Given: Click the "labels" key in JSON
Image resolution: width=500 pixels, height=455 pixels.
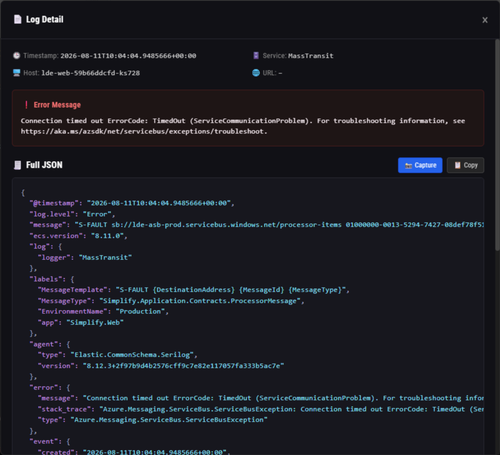Looking at the screenshot, I should (x=44, y=279).
